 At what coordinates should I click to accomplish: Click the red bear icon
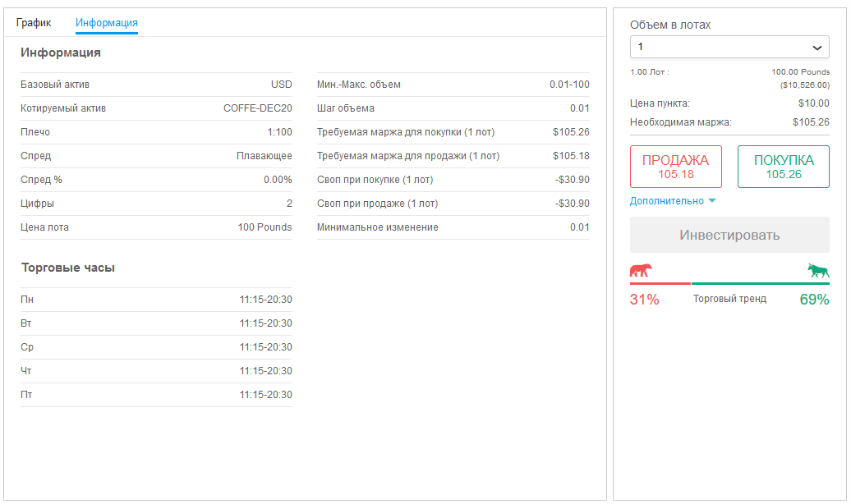pyautogui.click(x=641, y=271)
